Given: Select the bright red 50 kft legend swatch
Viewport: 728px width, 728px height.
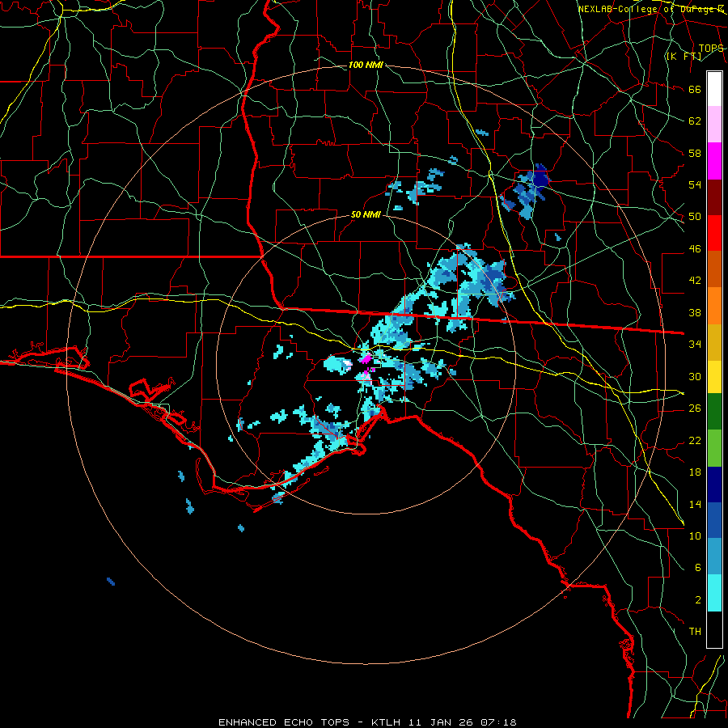Looking at the screenshot, I should coord(714,233).
